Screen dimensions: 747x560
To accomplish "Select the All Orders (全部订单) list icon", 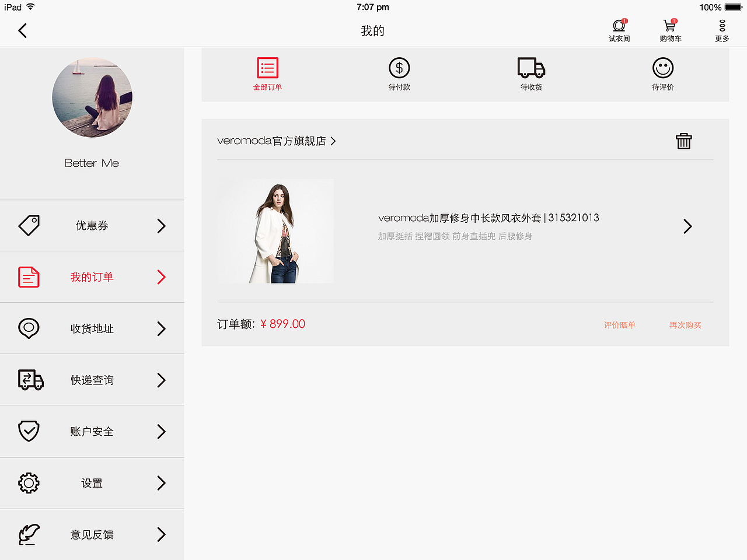I will point(267,68).
